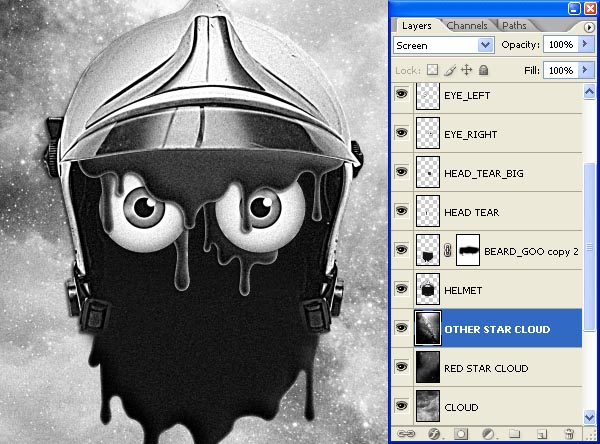The width and height of the screenshot is (600, 444).
Task: Click the lock transparent pixels icon
Action: tap(432, 70)
